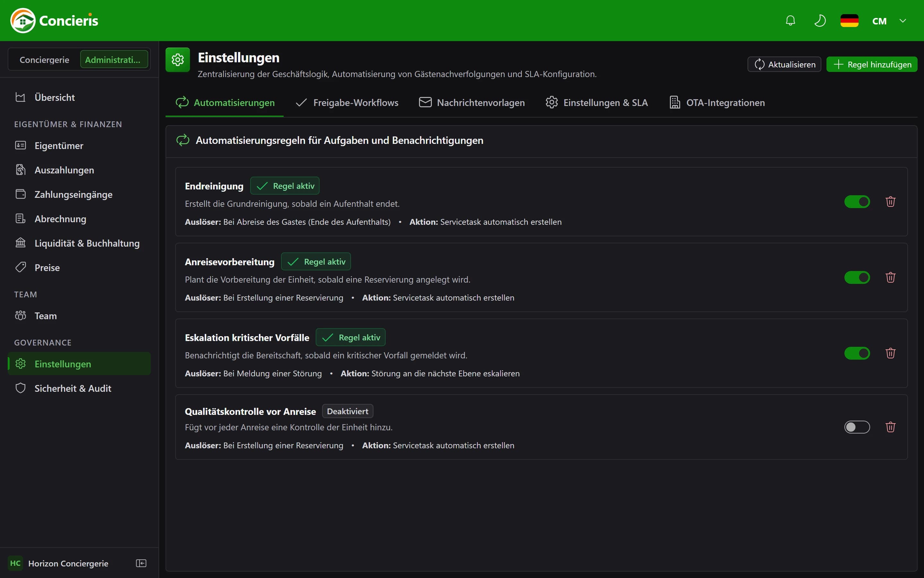924x578 pixels.
Task: Click icon beside Automatisierungsregeln heading
Action: 183,140
